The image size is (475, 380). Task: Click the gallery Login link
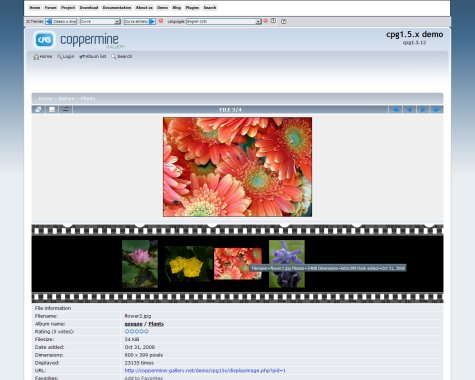(66, 57)
